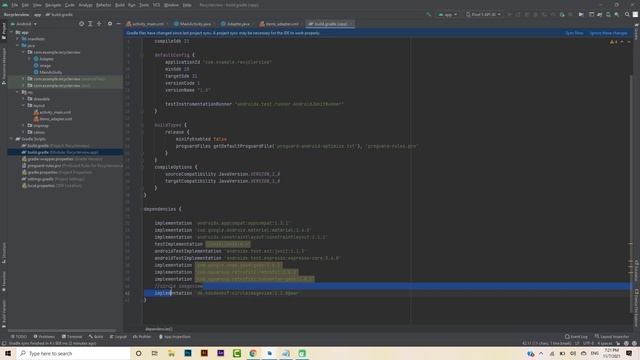This screenshot has height=360, width=640.
Task: Open File Explorer from taskbar
Action: tap(171, 353)
